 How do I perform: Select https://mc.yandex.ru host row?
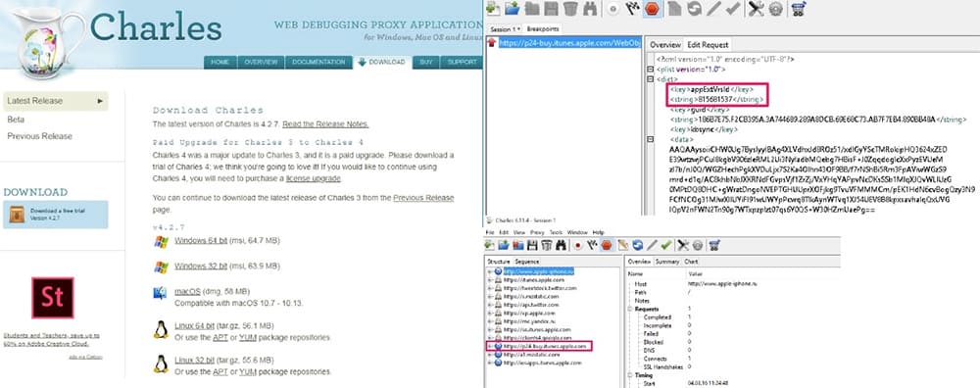[528, 321]
